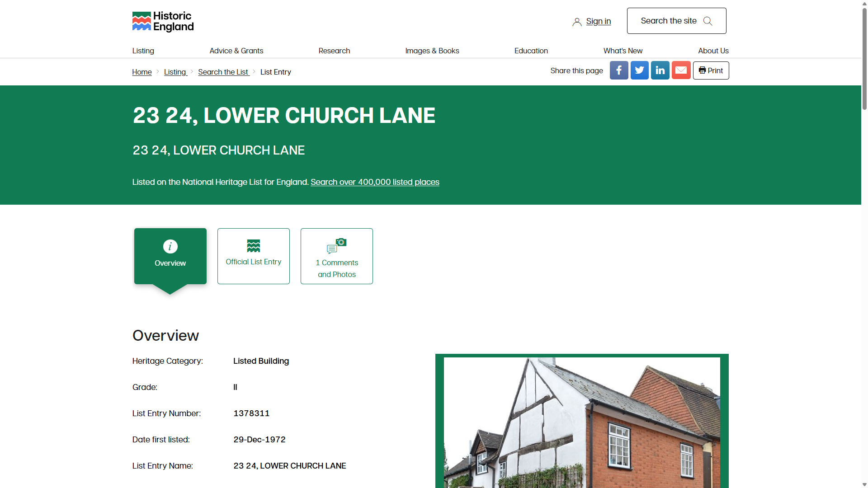Open the listed building photo

pyautogui.click(x=582, y=422)
